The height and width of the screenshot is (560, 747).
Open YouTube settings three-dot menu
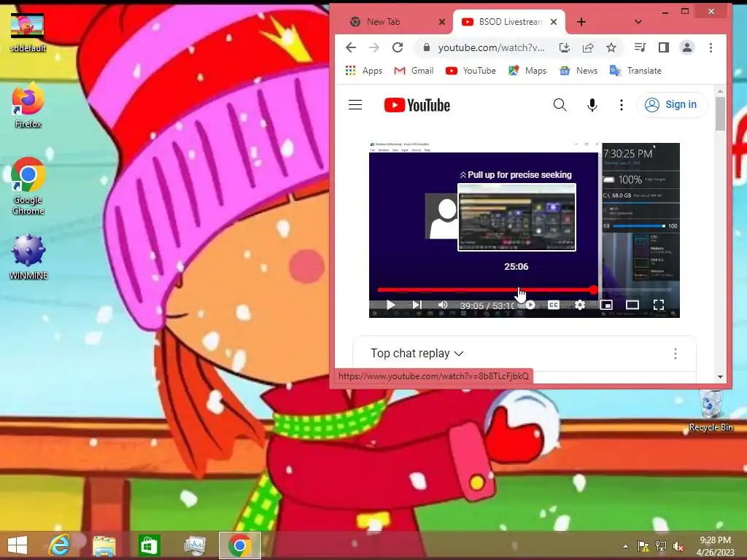tap(622, 105)
